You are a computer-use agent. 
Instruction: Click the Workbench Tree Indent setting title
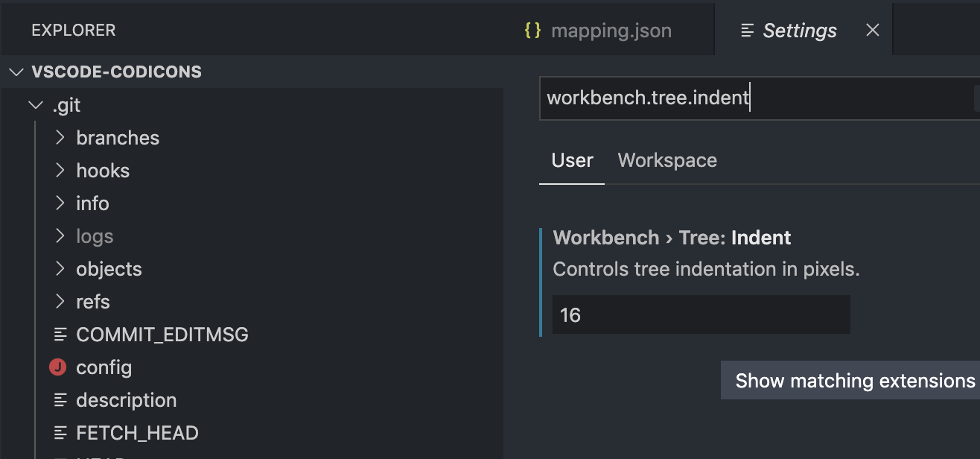point(671,237)
